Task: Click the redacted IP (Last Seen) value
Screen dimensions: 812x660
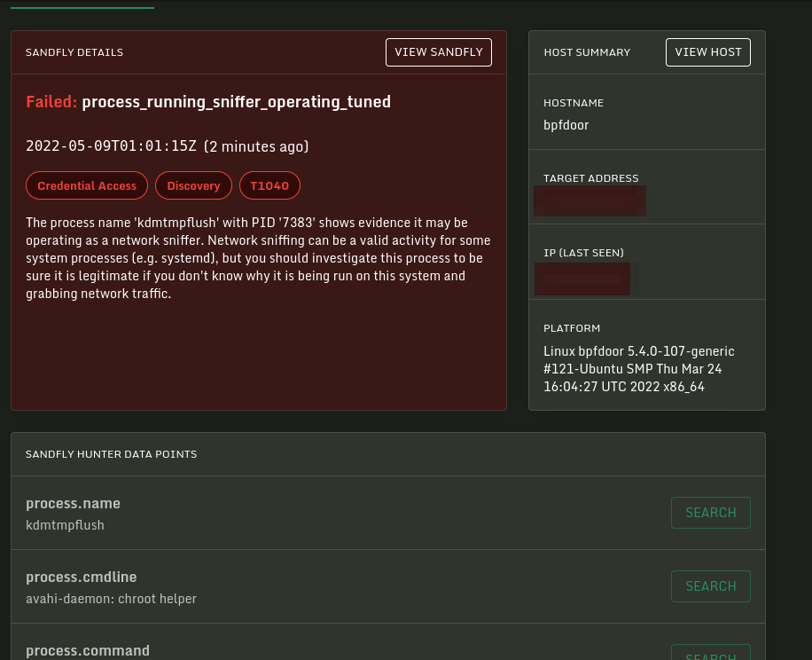Action: (582, 279)
